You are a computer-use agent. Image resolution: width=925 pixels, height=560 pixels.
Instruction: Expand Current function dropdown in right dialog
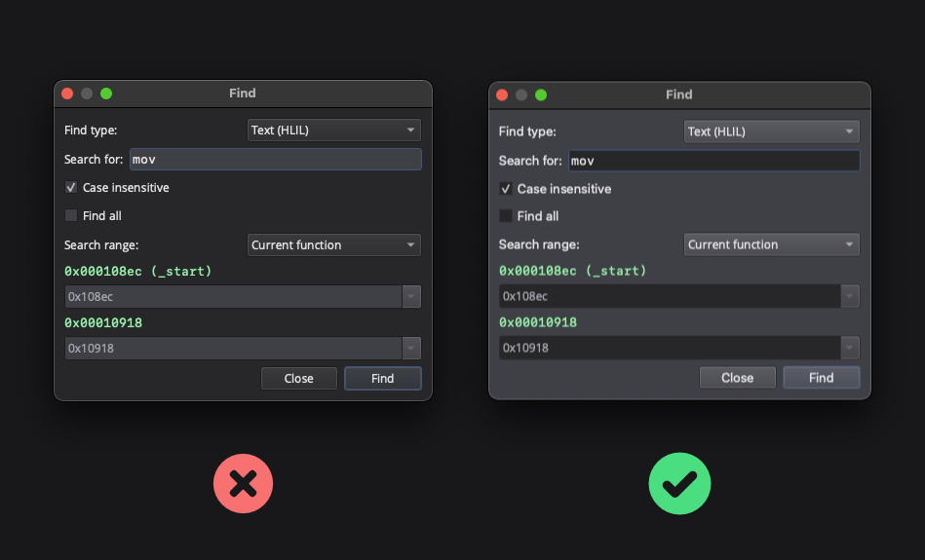coord(771,244)
